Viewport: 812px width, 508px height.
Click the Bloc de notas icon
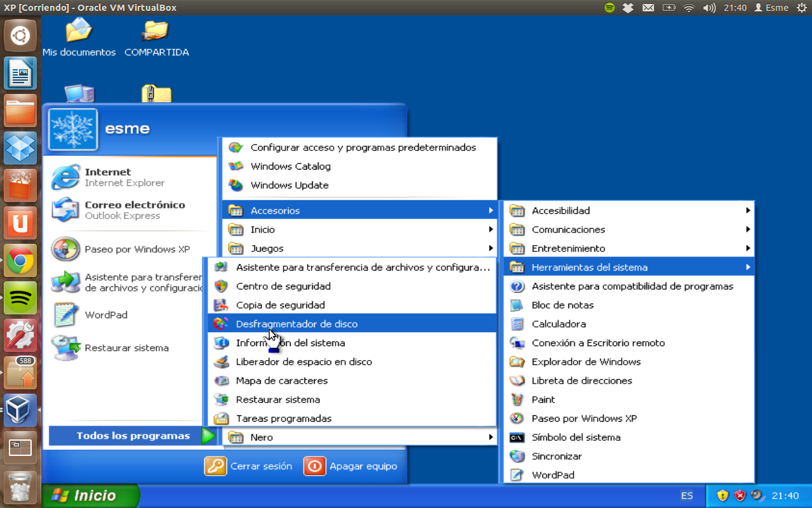point(518,305)
